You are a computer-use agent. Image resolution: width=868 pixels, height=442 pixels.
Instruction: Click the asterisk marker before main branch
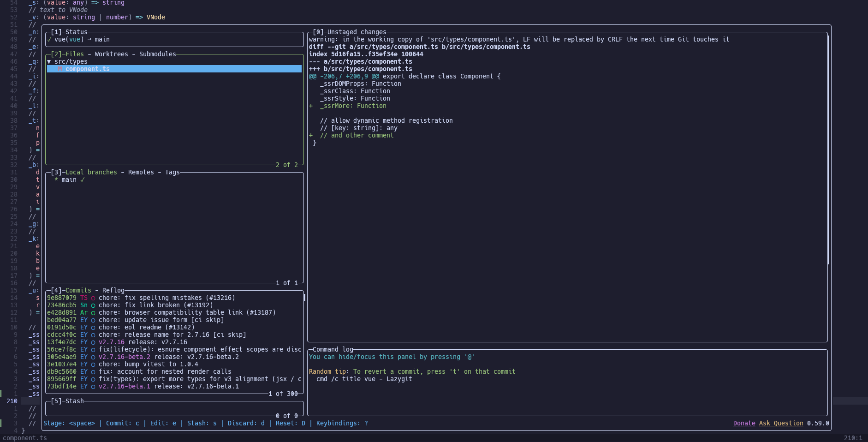click(56, 180)
